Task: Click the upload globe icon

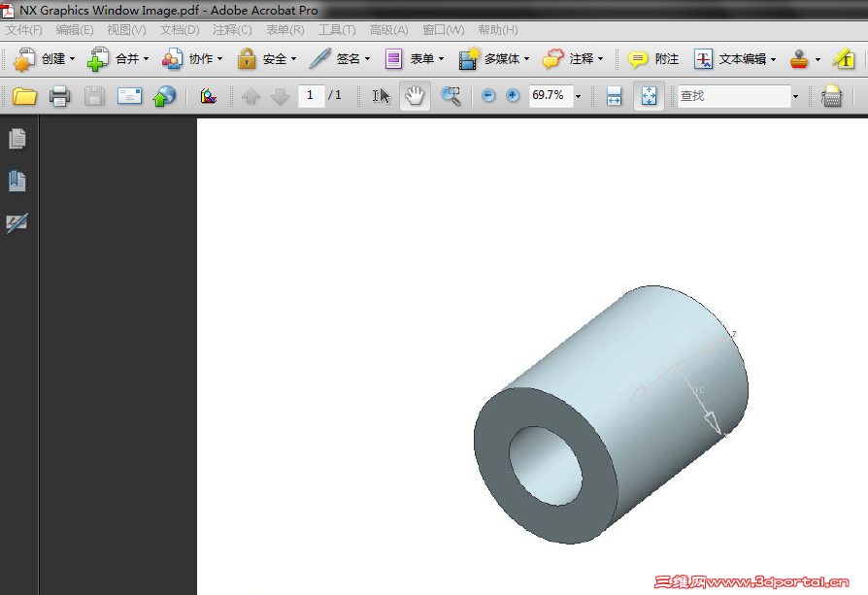Action: point(164,96)
